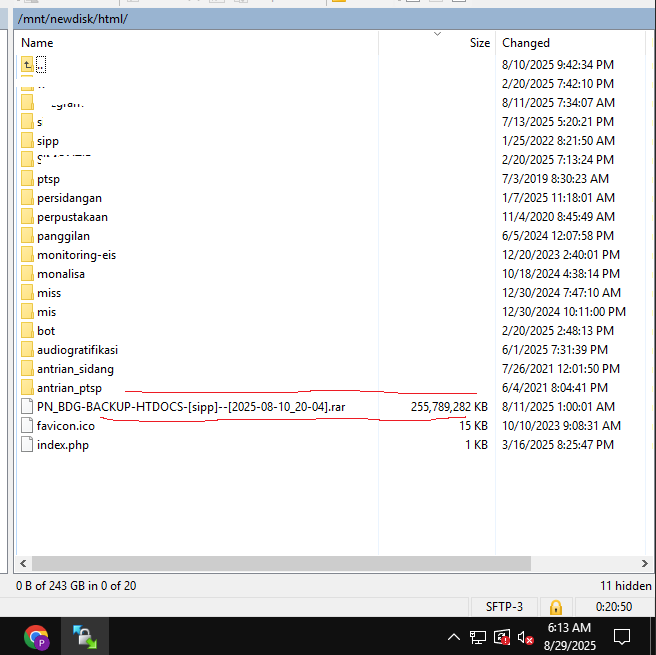
Task: Click the horizontal scrollbar right arrow
Action: coord(645,563)
